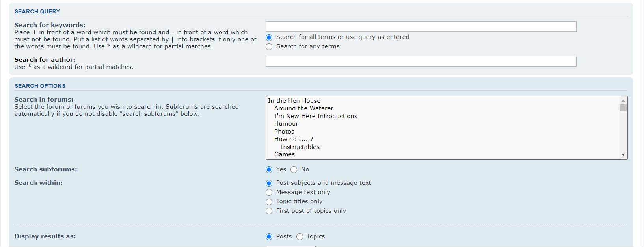Display results as Topics

tap(300, 237)
